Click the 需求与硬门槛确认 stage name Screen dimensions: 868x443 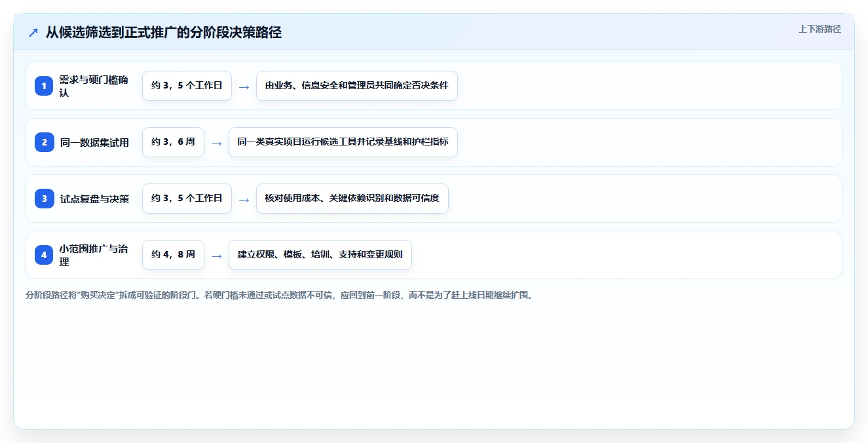click(94, 86)
